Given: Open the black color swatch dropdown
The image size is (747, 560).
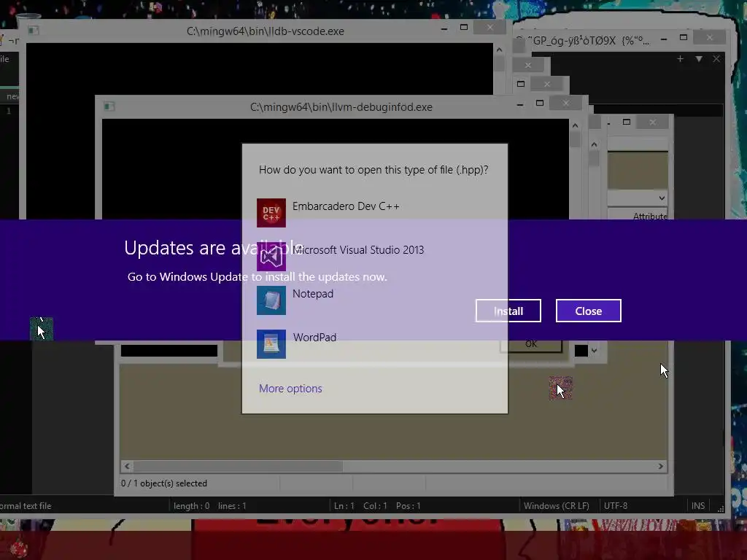Looking at the screenshot, I should pyautogui.click(x=594, y=351).
